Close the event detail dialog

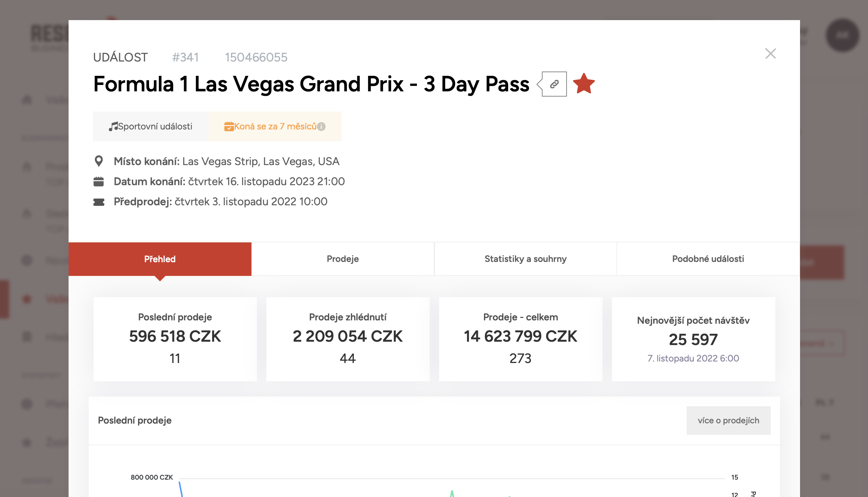coord(770,54)
